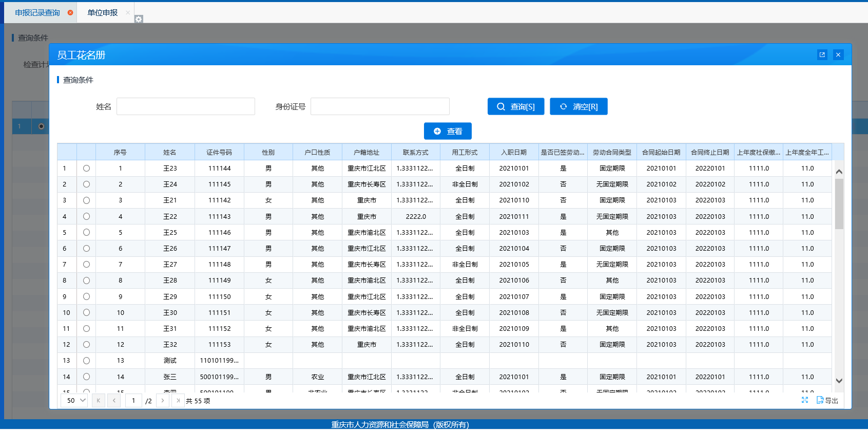Click 入职日期 cell 20210109
Image resolution: width=868 pixels, height=430 pixels.
[514, 329]
